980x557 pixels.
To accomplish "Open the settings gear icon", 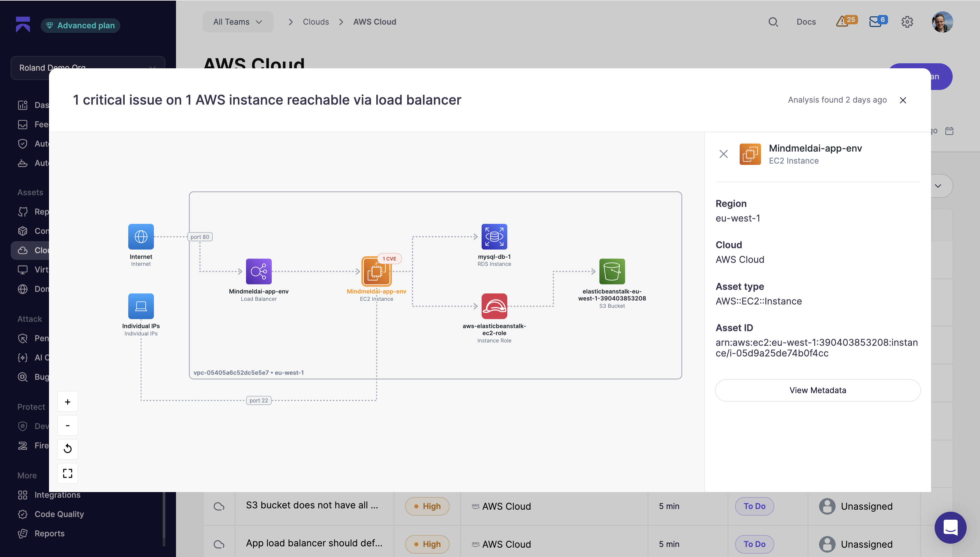I will pyautogui.click(x=907, y=22).
